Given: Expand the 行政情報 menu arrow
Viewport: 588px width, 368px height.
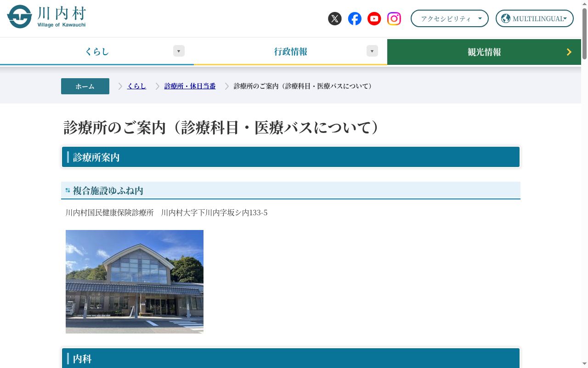Looking at the screenshot, I should [372, 51].
